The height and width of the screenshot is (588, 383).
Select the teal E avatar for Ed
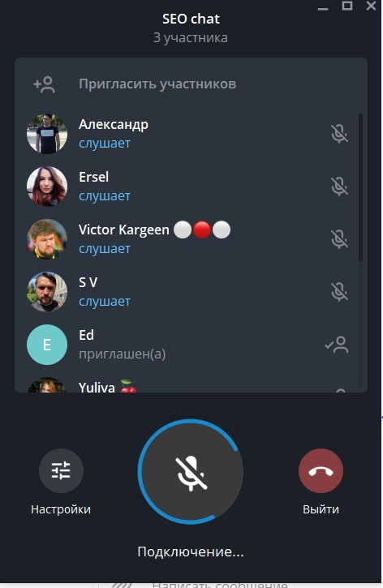click(x=47, y=345)
